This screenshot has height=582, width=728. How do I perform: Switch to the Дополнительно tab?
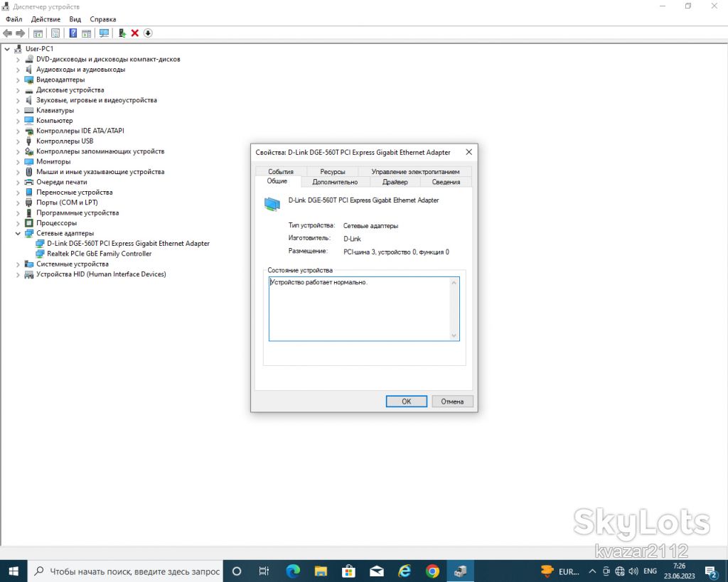(336, 182)
